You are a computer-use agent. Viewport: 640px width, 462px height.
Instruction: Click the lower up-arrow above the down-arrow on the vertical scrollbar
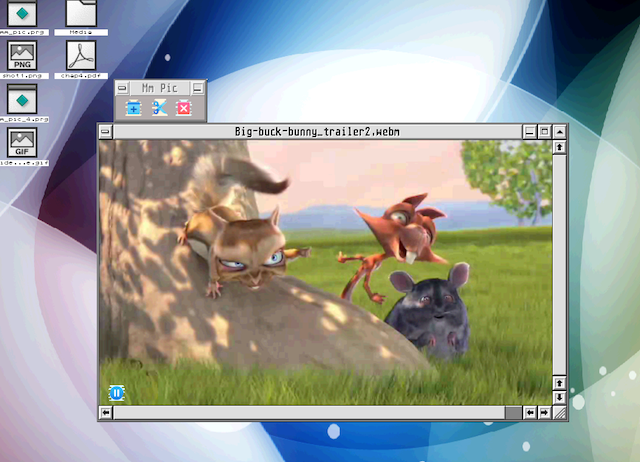click(560, 383)
